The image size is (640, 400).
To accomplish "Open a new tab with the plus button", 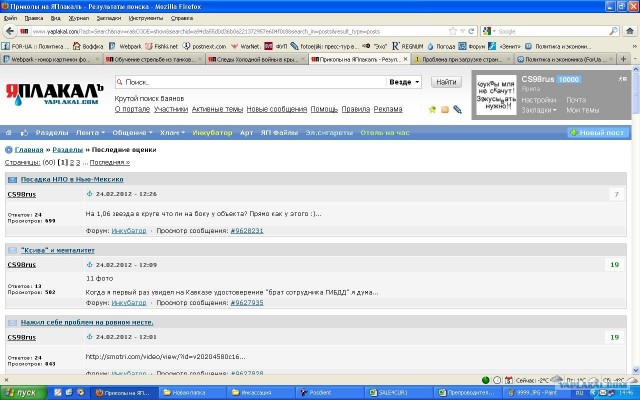I will coord(623,59).
